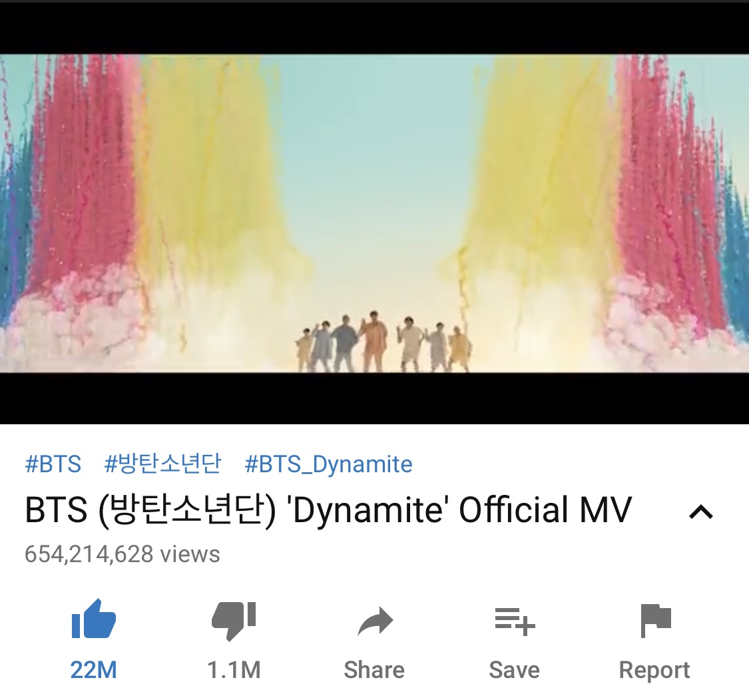
Task: Open the #BTS hashtag link
Action: [53, 464]
